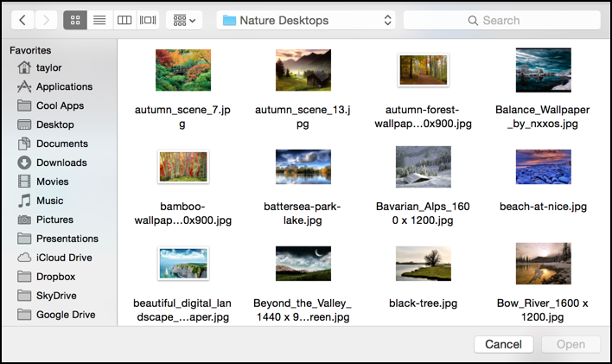Select the battersea-park-lake.jpg image

303,167
